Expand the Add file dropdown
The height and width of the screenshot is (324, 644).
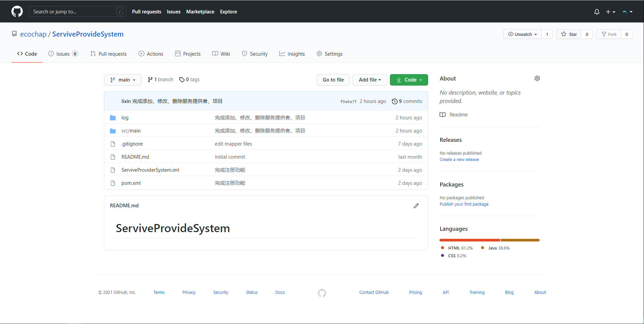(370, 80)
